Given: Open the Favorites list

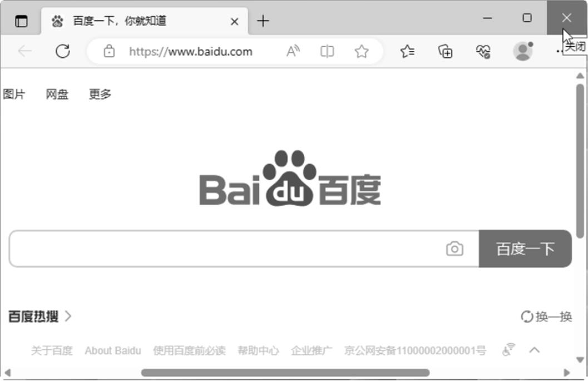Looking at the screenshot, I should [x=407, y=51].
